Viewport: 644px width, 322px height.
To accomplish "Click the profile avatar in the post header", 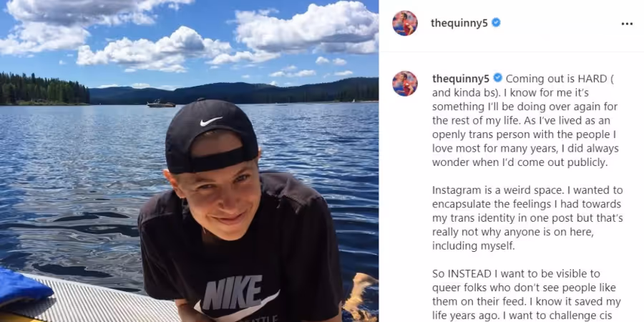I will click(405, 23).
